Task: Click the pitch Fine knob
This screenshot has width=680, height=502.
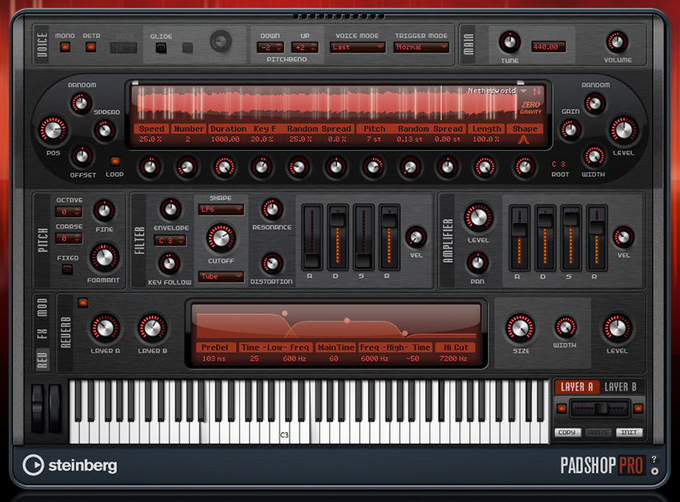Action: coord(104,211)
